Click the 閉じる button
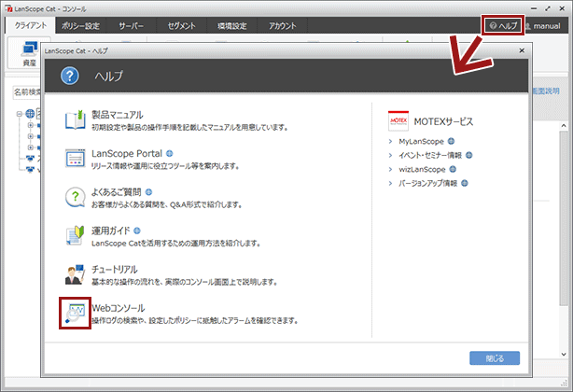Viewport: 573px width, 392px height. point(495,358)
